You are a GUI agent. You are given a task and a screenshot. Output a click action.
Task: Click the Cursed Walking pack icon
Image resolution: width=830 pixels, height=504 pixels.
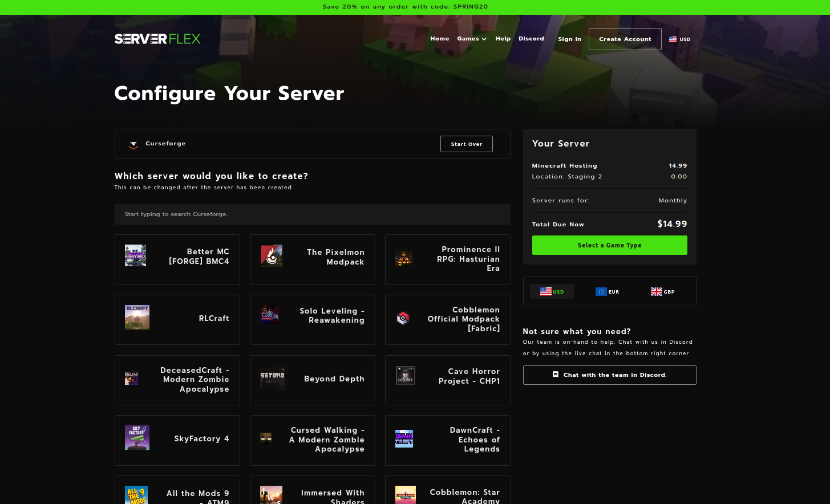click(x=266, y=438)
